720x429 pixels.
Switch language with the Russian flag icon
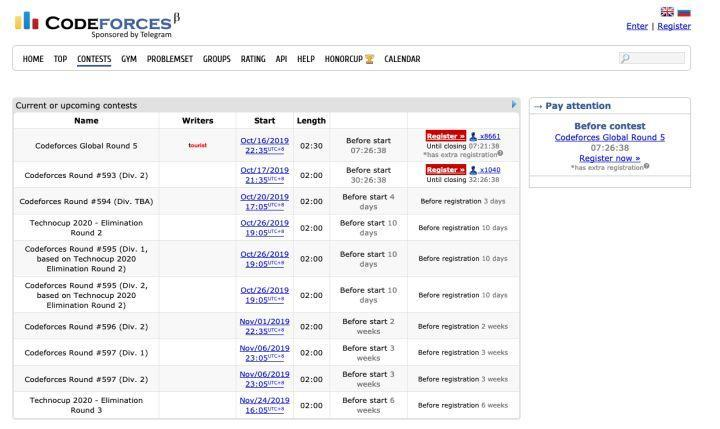(684, 12)
